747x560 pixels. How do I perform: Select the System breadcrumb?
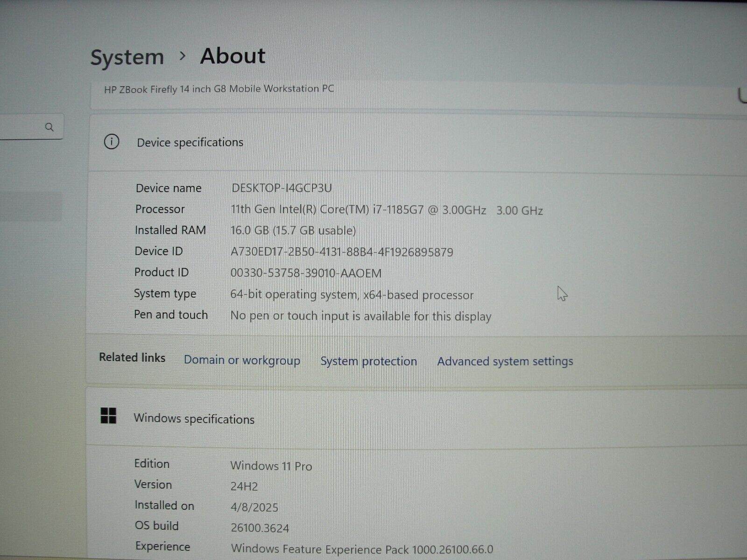point(127,56)
